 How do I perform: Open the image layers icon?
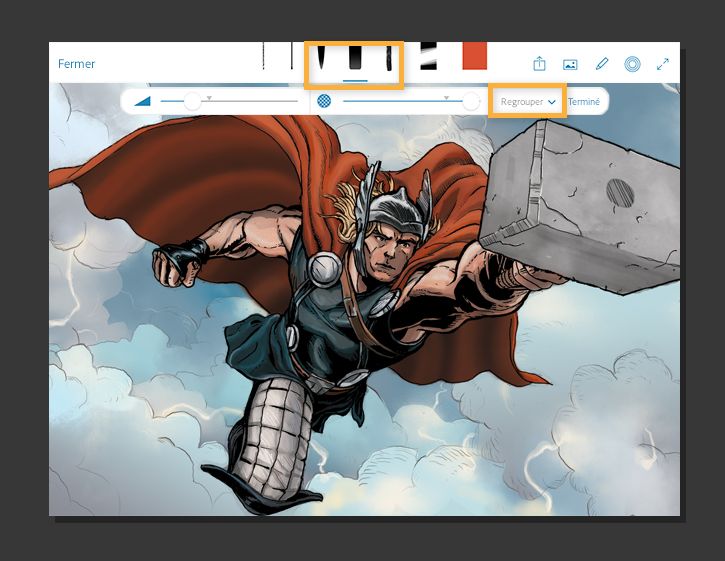point(570,64)
